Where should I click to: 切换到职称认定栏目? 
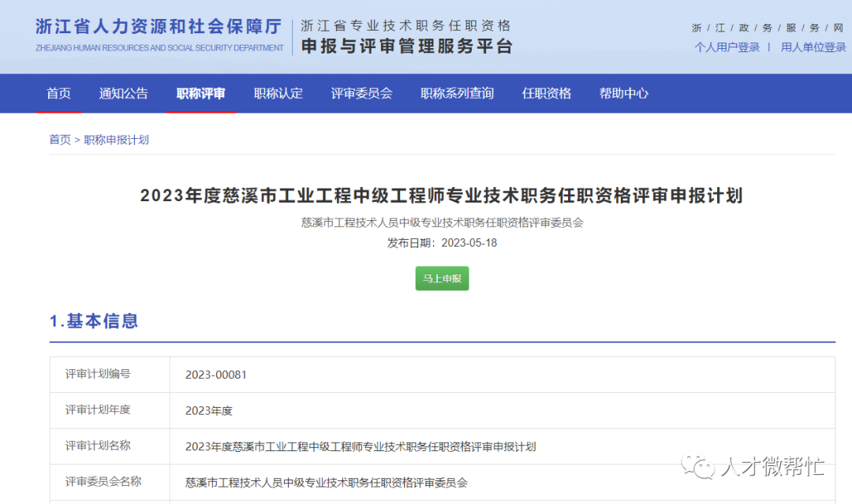pos(278,93)
